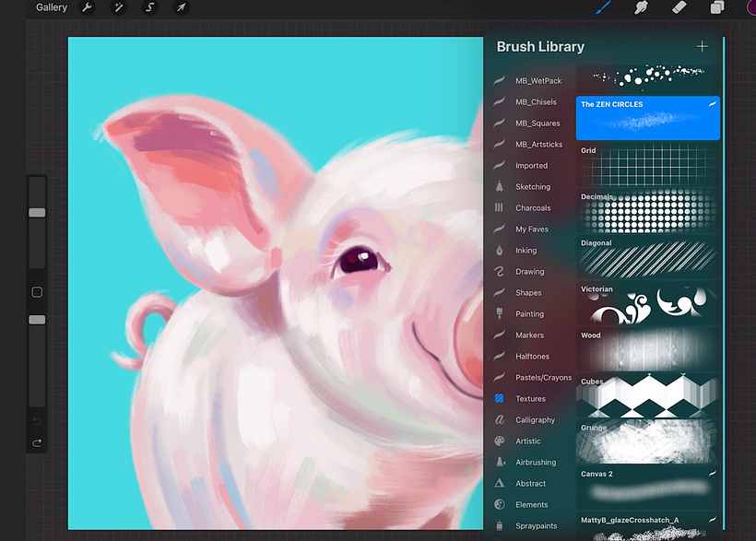Switch to the Eraser tool
Screen dimensions: 756x541
coord(679,7)
